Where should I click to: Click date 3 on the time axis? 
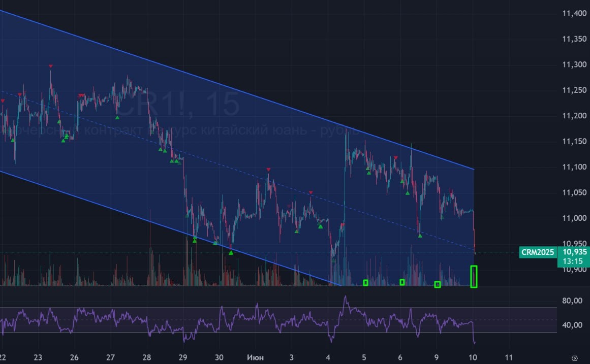[292, 357]
